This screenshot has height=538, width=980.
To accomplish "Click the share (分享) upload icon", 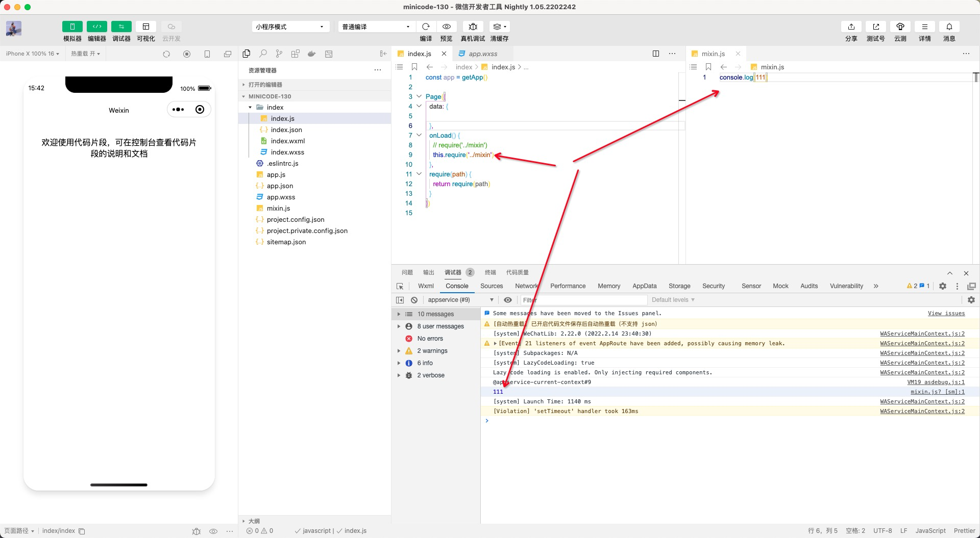I will [851, 27].
